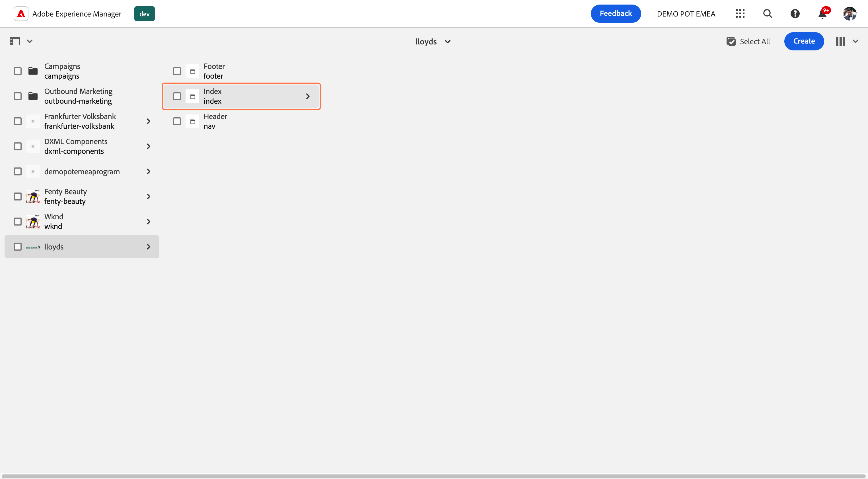Click the horizontal scrollbar at bottom
This screenshot has height=479, width=868.
coord(433,476)
